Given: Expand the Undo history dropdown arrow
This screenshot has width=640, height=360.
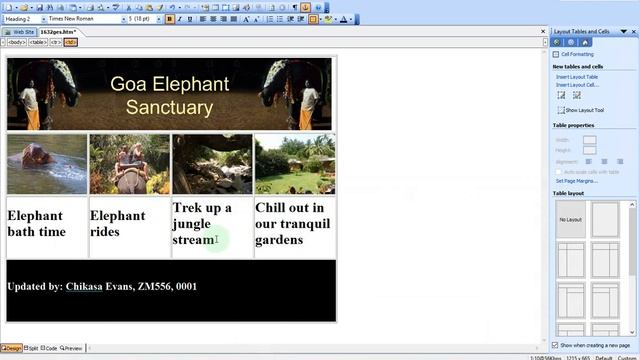Looking at the screenshot, I should pos(180,7).
